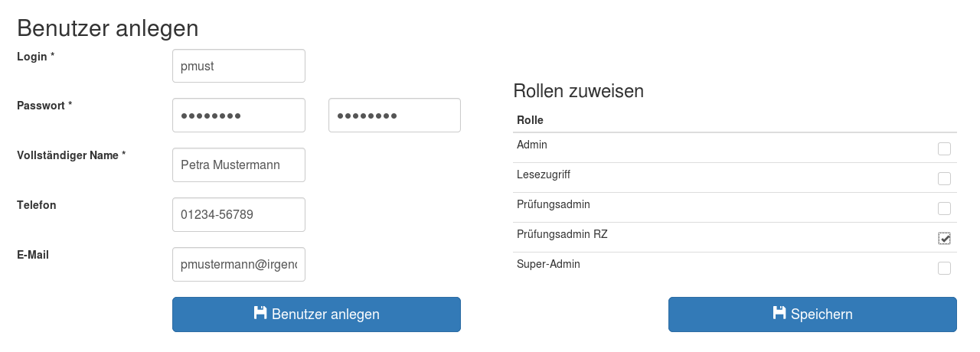Focus the Login field containing pmust
The width and height of the screenshot is (980, 352).
click(x=239, y=66)
